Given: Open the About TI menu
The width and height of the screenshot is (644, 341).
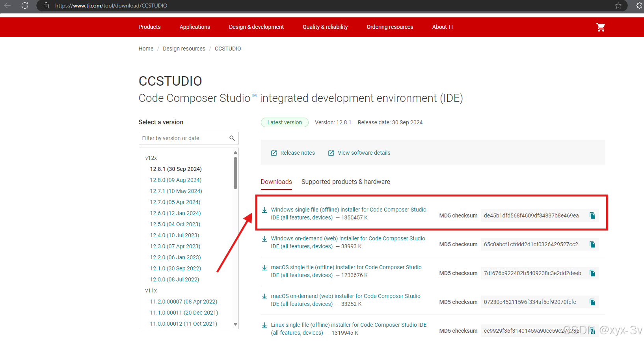Looking at the screenshot, I should (442, 27).
